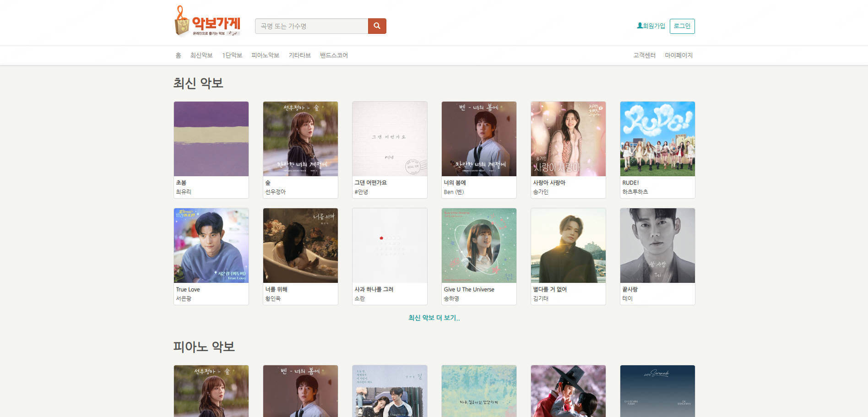The height and width of the screenshot is (417, 868).
Task: Click the 최신 악보 더 보기 link
Action: tap(434, 318)
